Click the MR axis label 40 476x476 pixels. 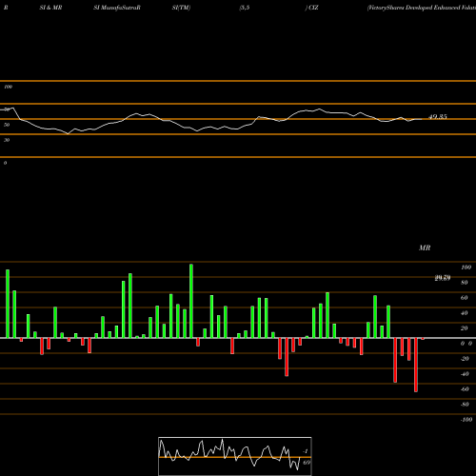(465, 313)
